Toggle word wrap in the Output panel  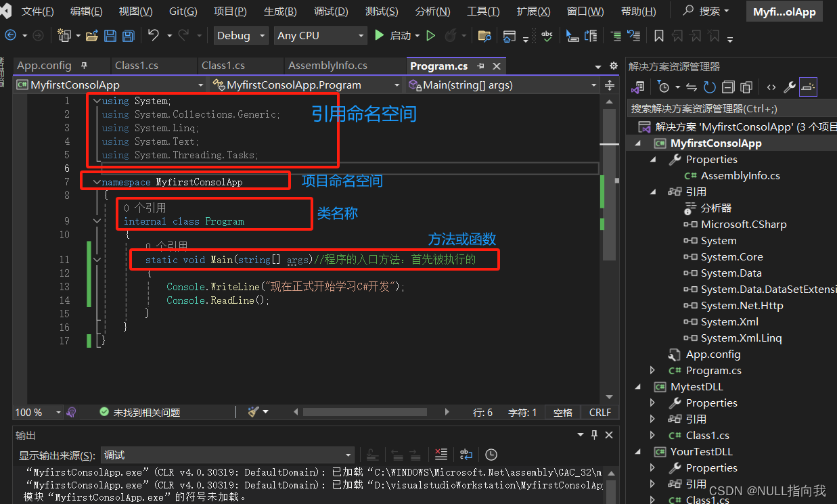[x=466, y=455]
